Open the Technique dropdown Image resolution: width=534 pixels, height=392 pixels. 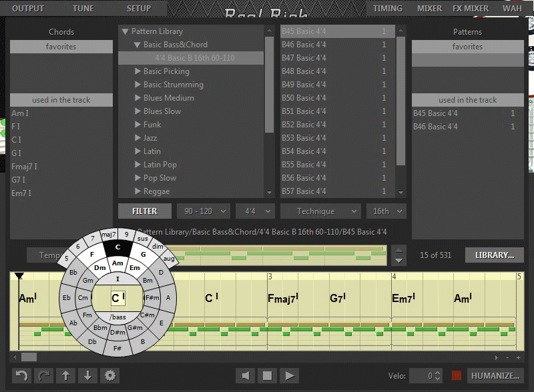(320, 211)
